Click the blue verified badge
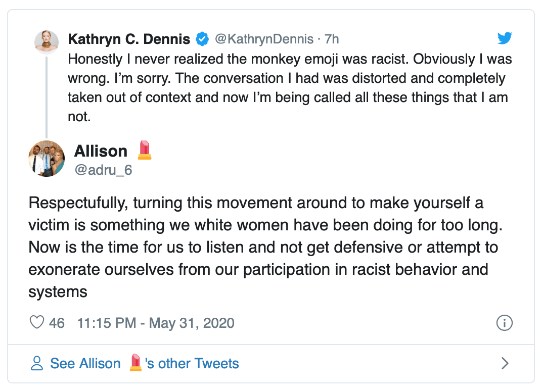 (x=203, y=39)
